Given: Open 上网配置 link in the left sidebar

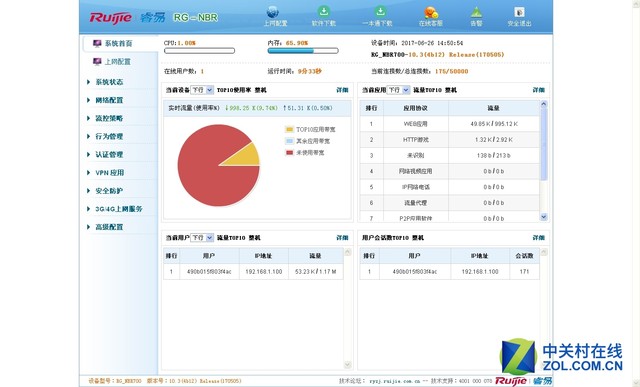Looking at the screenshot, I should click(118, 62).
